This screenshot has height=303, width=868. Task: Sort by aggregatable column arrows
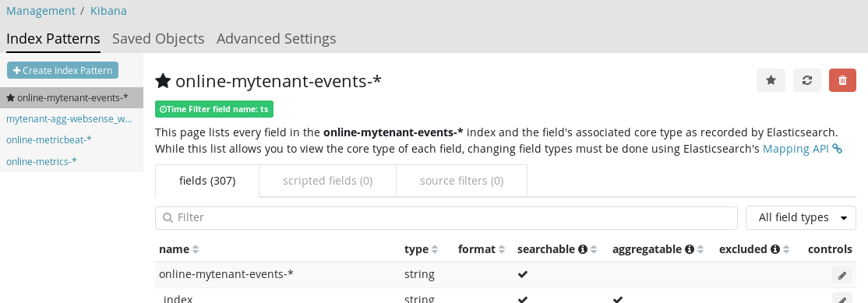(x=700, y=249)
